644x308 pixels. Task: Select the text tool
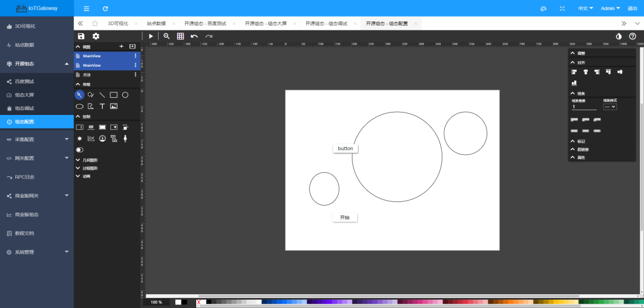pyautogui.click(x=102, y=106)
